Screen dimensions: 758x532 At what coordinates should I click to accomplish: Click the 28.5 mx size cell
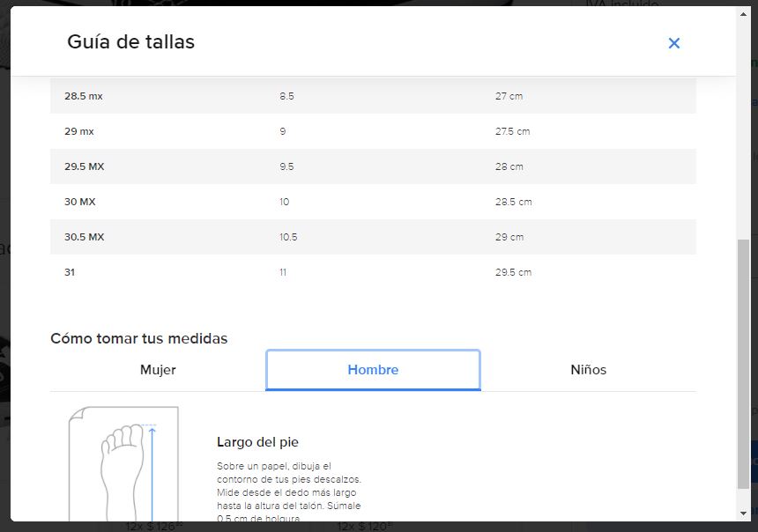point(84,96)
